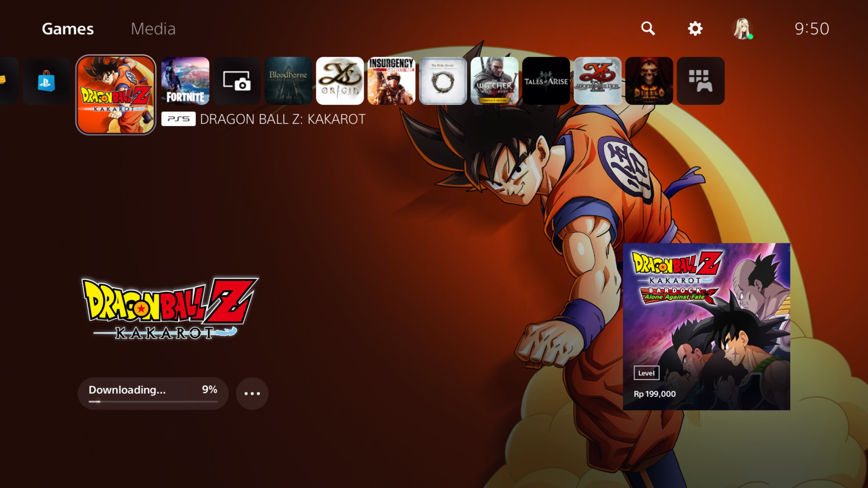Open the user profile avatar
This screenshot has width=868, height=488.
(742, 29)
